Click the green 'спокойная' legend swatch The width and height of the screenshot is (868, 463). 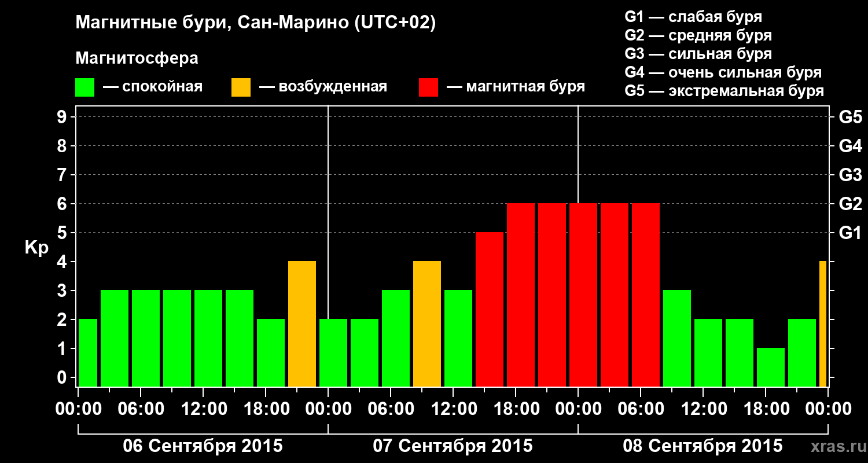click(85, 87)
